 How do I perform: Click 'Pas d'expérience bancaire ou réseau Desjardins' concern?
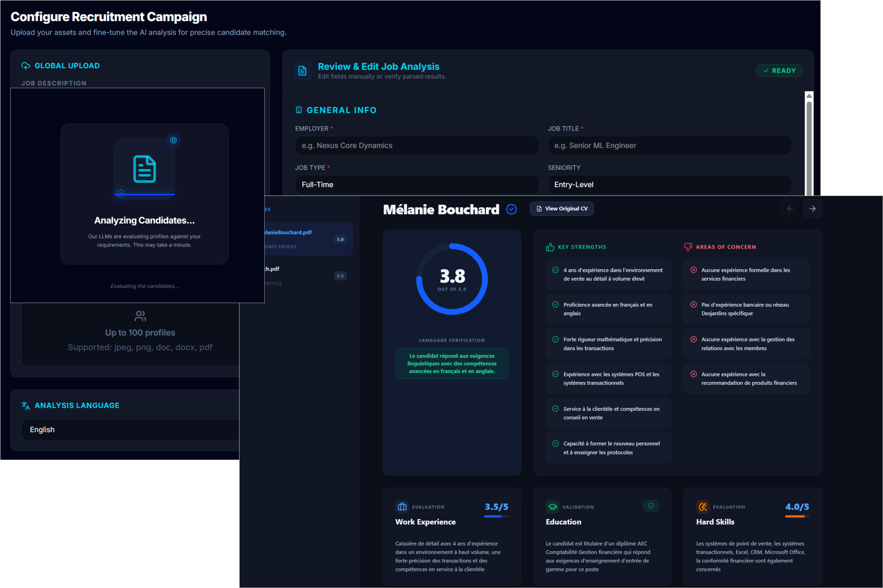746,309
